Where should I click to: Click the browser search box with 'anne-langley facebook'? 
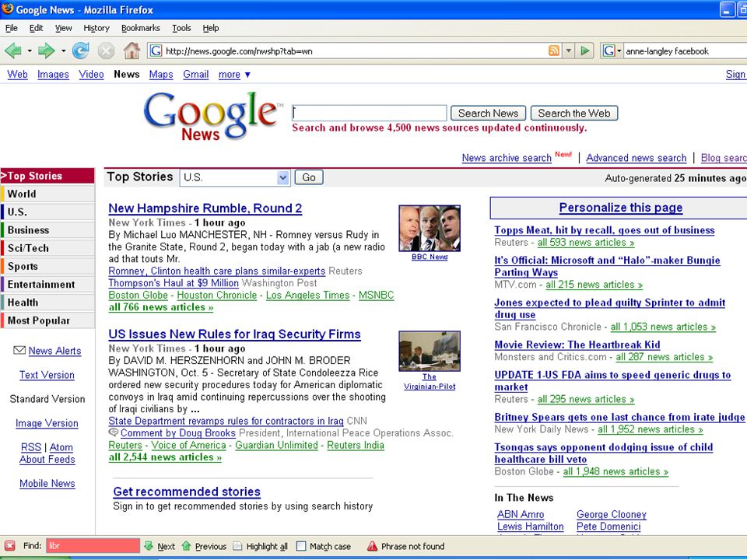pos(685,51)
